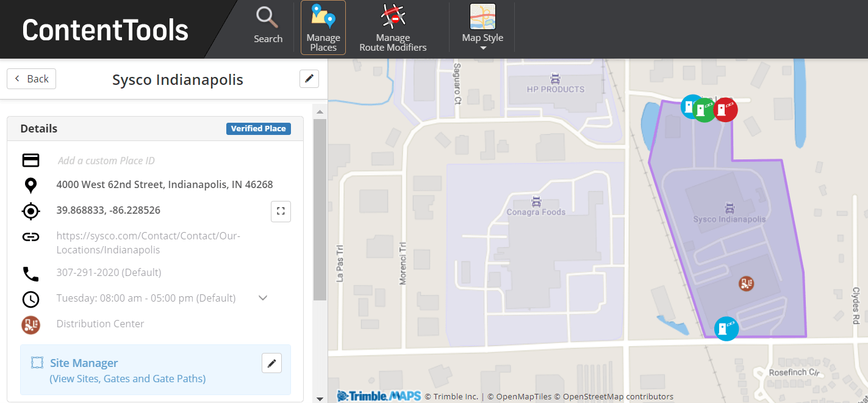Expand the Tuesday hours chevron
Image resolution: width=868 pixels, height=403 pixels.
click(263, 298)
